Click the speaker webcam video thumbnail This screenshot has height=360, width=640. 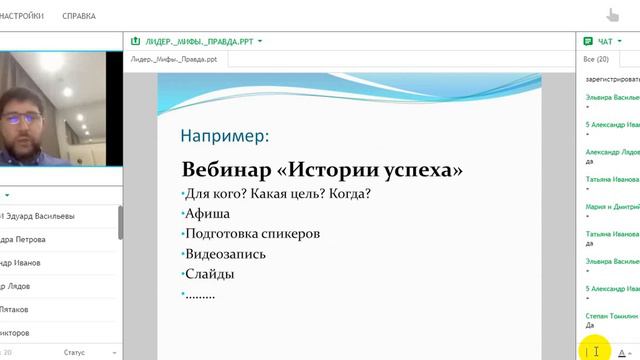coord(53,109)
